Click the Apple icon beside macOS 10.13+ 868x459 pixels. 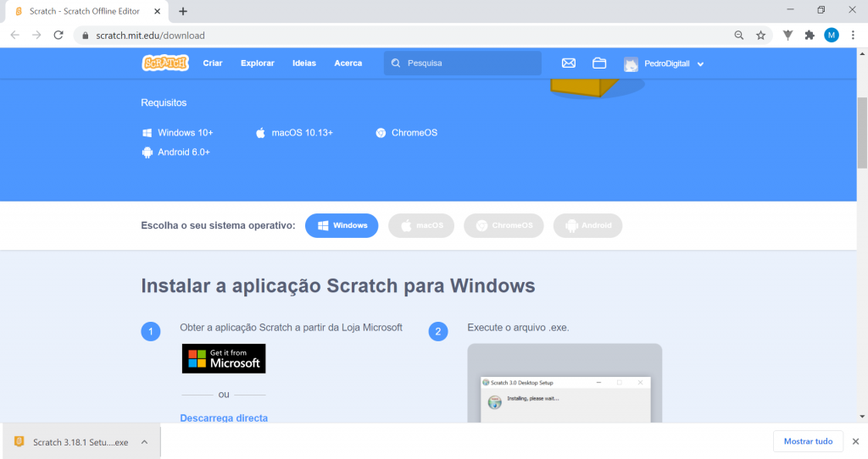coord(260,133)
